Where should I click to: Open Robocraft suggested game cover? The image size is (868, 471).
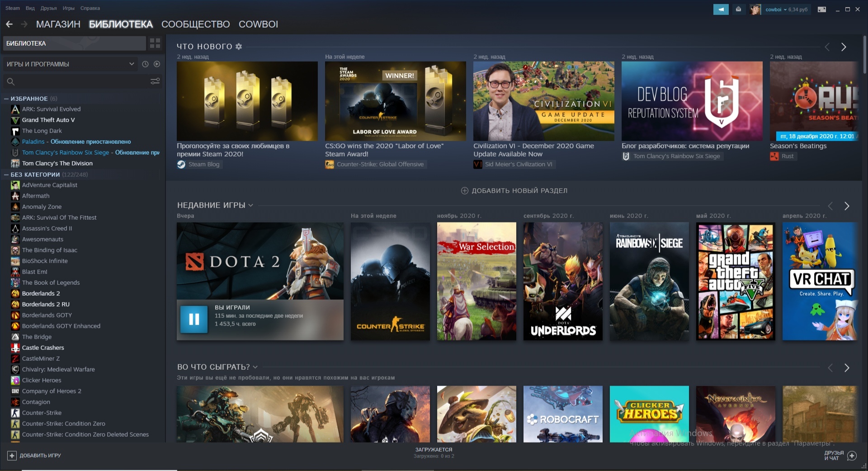pyautogui.click(x=563, y=414)
